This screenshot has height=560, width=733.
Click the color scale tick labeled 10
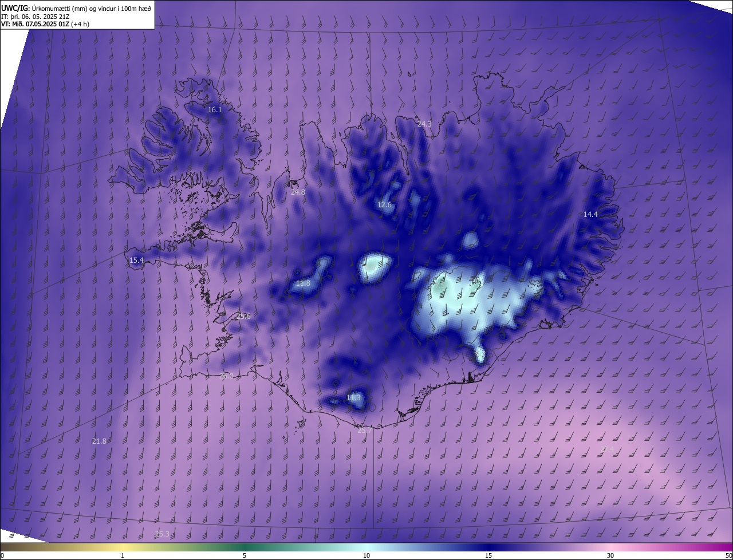pos(366,556)
